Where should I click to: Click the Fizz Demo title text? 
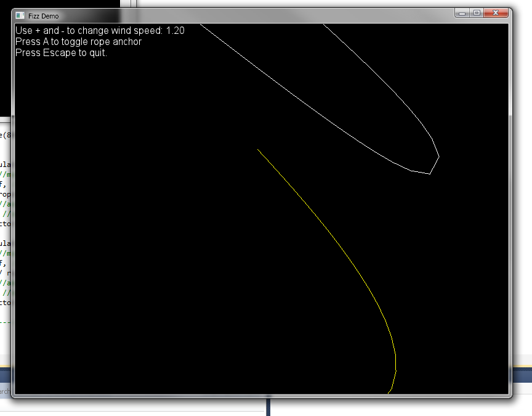[x=44, y=16]
